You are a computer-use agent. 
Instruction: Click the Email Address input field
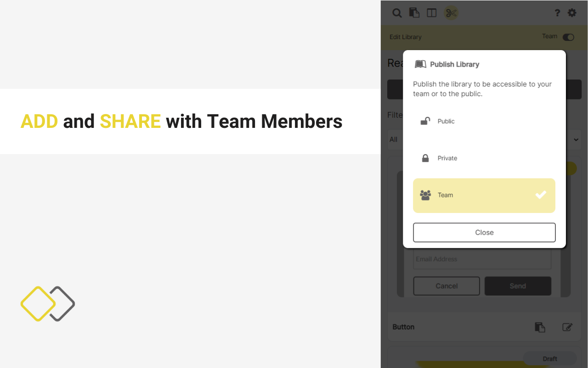point(482,259)
